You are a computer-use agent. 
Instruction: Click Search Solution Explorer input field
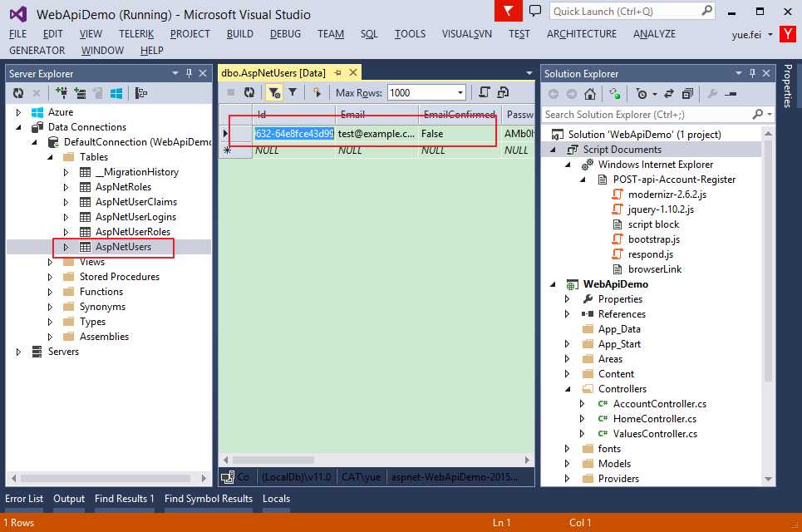pos(647,115)
